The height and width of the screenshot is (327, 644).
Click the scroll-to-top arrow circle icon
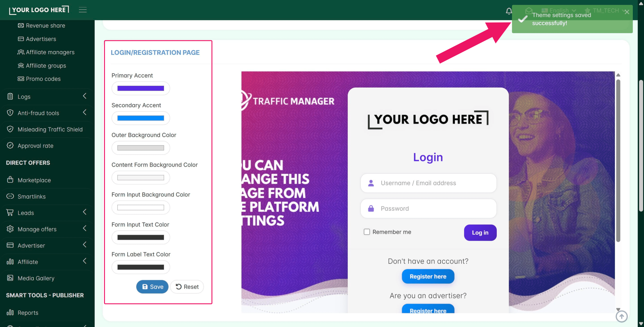tap(621, 316)
